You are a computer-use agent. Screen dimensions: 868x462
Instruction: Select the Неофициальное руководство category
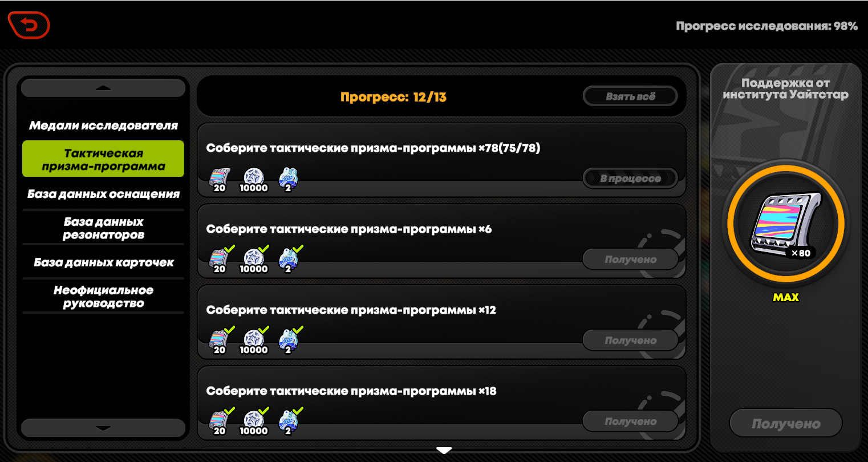[103, 297]
